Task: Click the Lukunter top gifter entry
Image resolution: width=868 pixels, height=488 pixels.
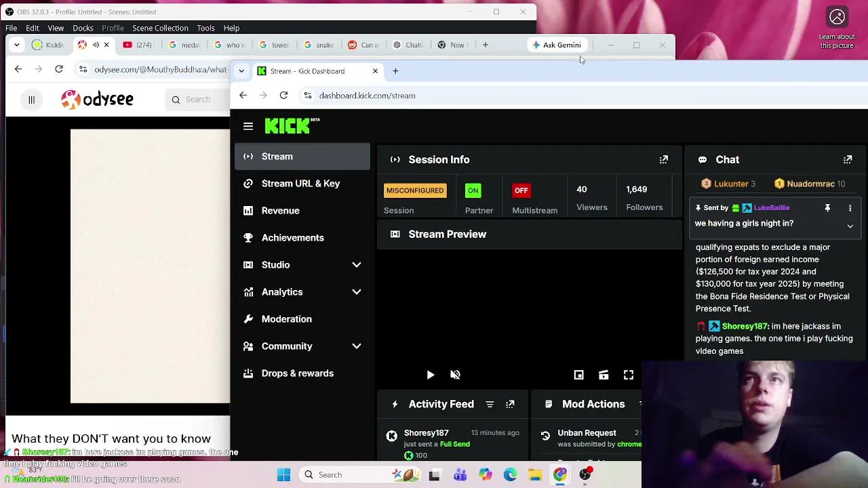Action: coord(728,184)
